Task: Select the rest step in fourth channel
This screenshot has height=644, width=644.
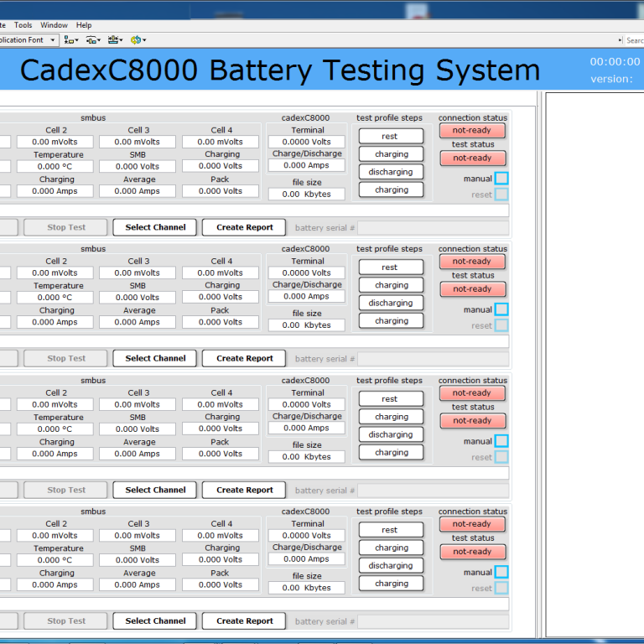Action: pyautogui.click(x=391, y=530)
